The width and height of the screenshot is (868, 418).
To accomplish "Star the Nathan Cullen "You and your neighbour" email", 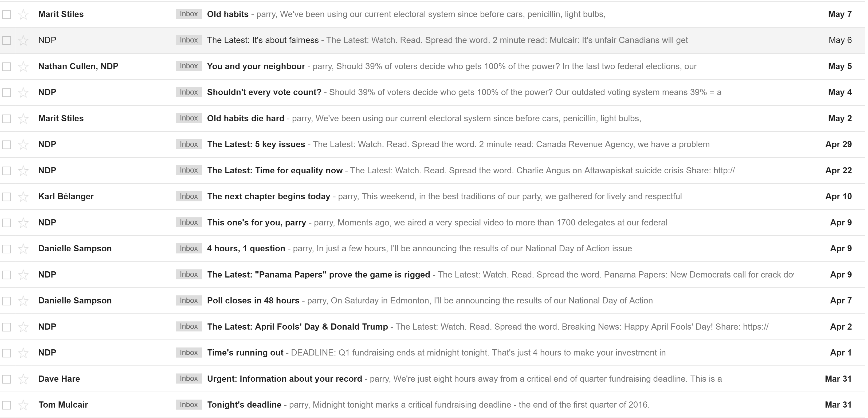I will tap(23, 67).
